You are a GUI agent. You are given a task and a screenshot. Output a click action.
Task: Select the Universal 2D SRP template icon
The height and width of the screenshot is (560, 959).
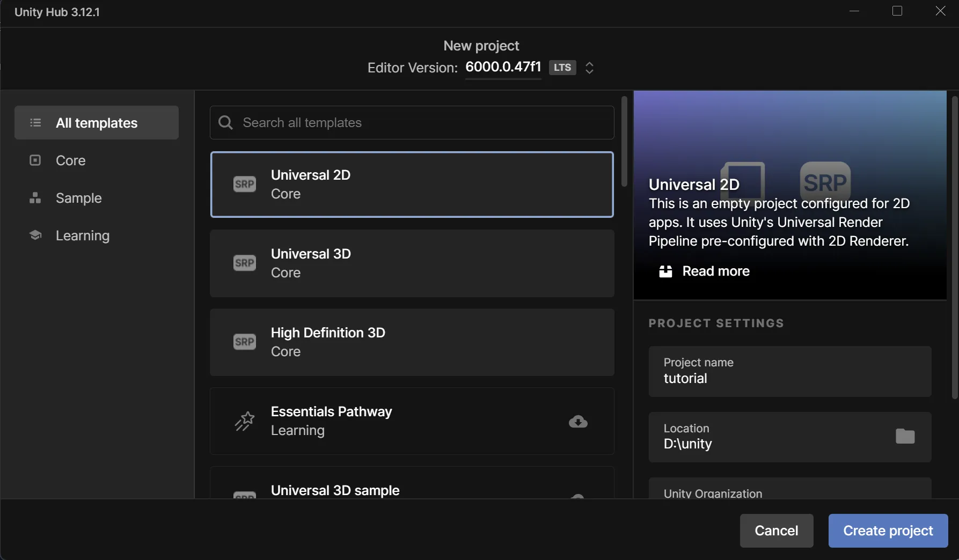click(x=244, y=184)
